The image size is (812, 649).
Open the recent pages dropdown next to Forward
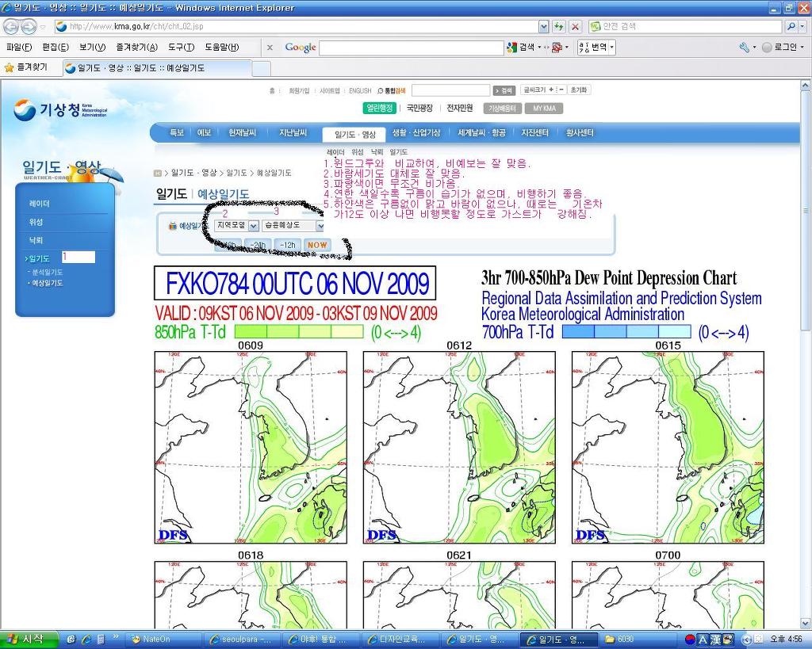point(43,26)
